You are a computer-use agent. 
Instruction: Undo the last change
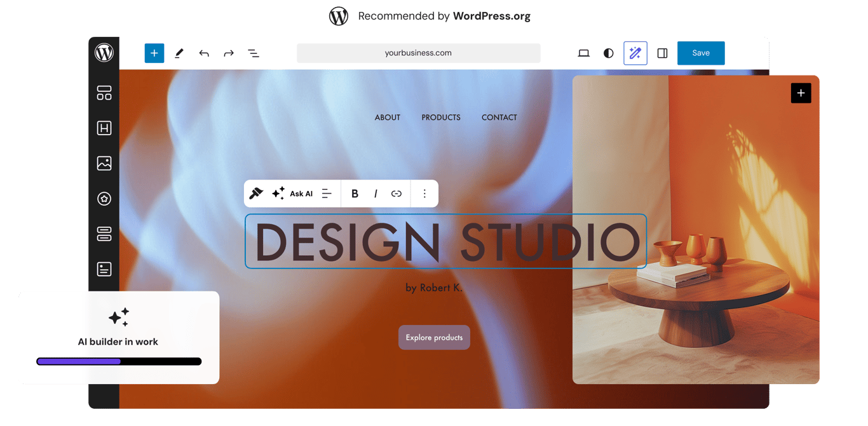[x=204, y=53]
